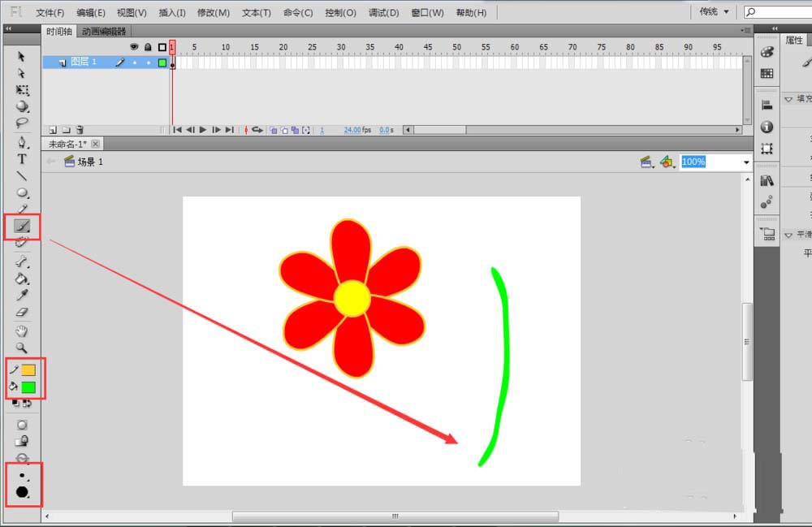Screen dimensions: 812x527
Task: Select the Pencil tool
Action: click(22, 210)
